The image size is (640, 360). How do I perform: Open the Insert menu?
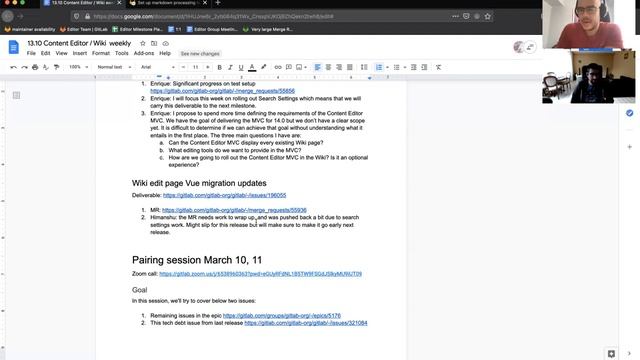coord(80,53)
